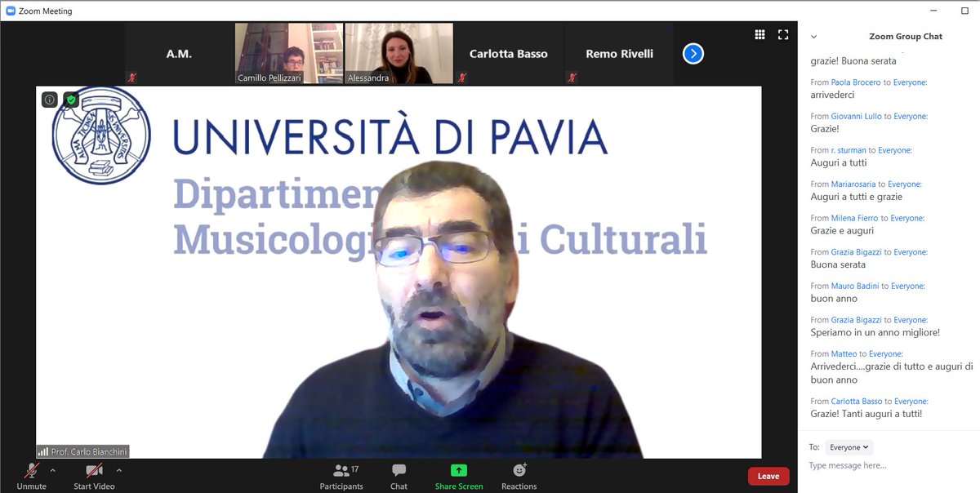The width and height of the screenshot is (980, 493).
Task: Start your video camera
Action: 92,471
